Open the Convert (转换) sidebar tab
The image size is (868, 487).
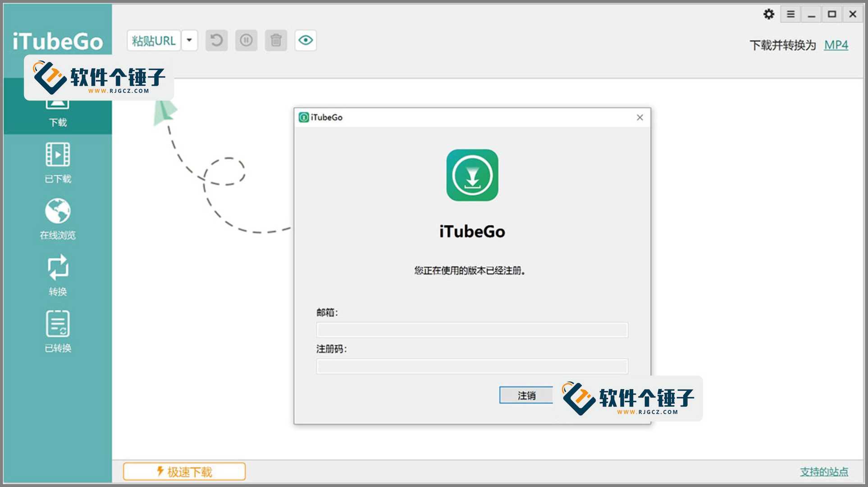[x=58, y=276]
